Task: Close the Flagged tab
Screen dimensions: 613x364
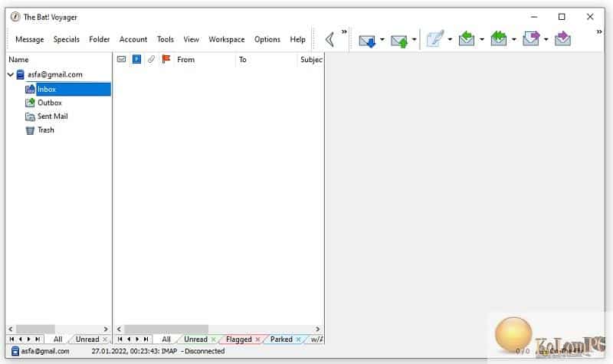Action: coord(257,339)
